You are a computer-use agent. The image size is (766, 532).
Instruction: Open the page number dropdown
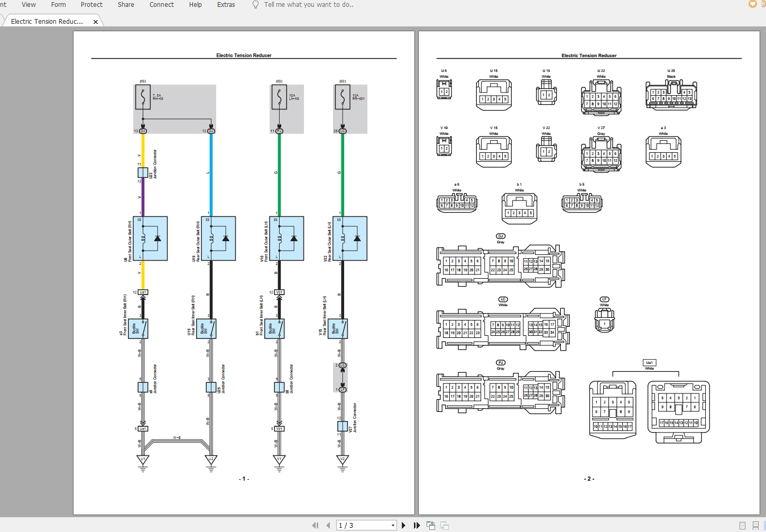pos(393,525)
